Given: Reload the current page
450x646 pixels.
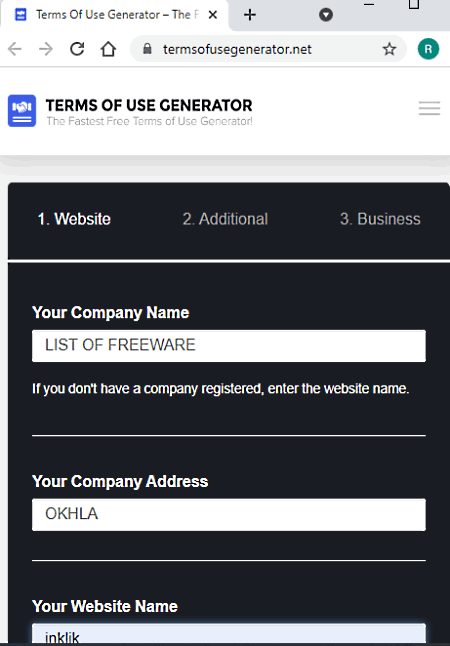Looking at the screenshot, I should point(77,49).
